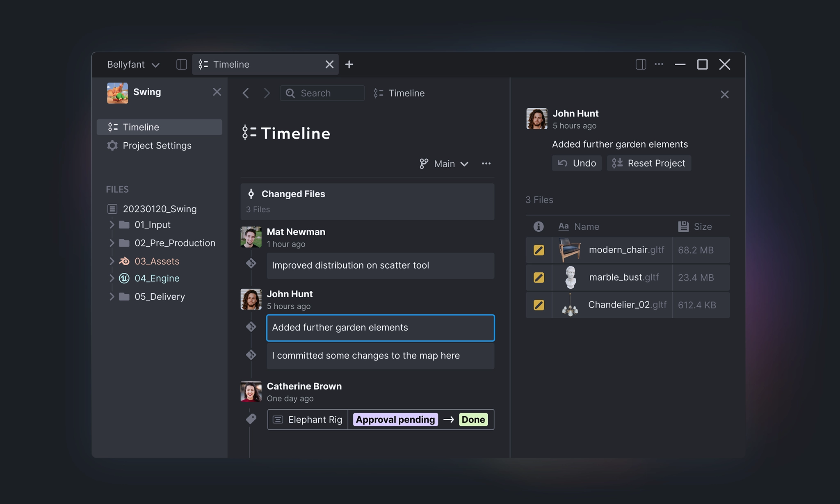Screen dimensions: 840x504
Task: Click the modified marker for Chandelier_02.gltf
Action: point(539,305)
